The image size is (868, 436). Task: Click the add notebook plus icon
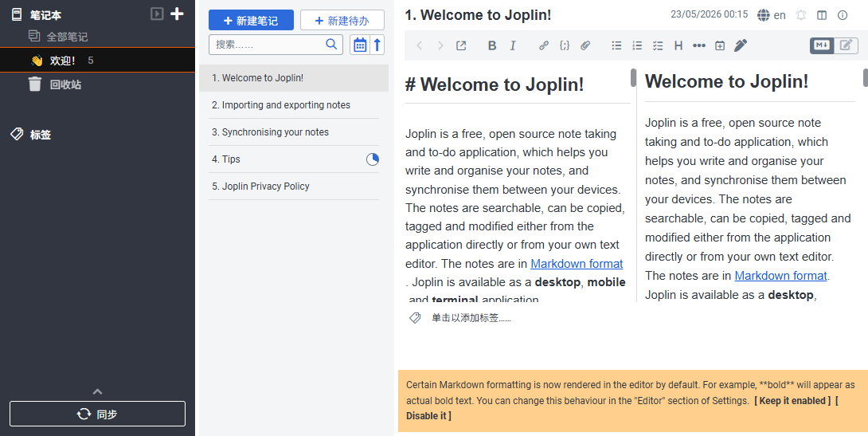(x=177, y=14)
